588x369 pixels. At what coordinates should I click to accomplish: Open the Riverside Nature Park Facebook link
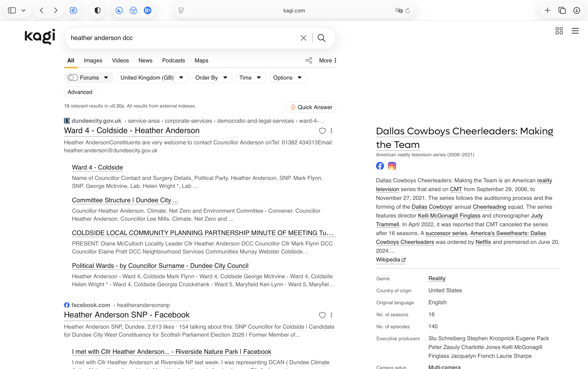click(x=172, y=352)
